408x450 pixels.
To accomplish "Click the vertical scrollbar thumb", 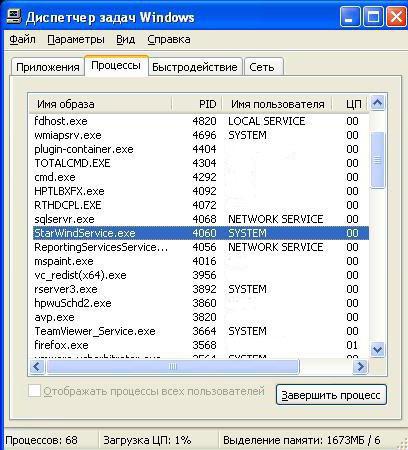I will pyautogui.click(x=377, y=160).
